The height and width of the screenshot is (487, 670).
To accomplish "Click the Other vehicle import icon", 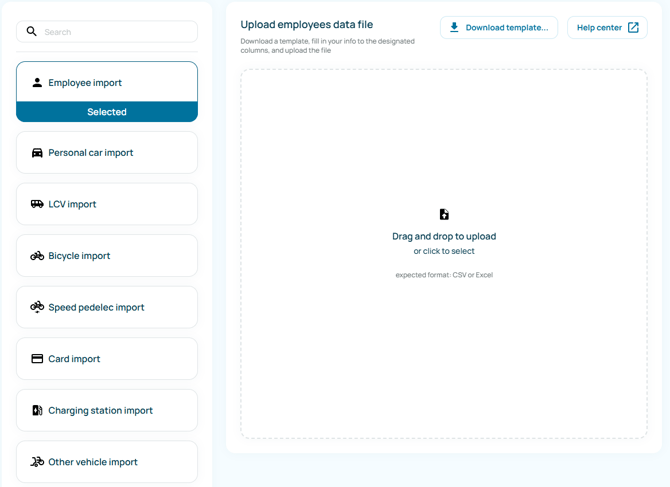I will 37,462.
